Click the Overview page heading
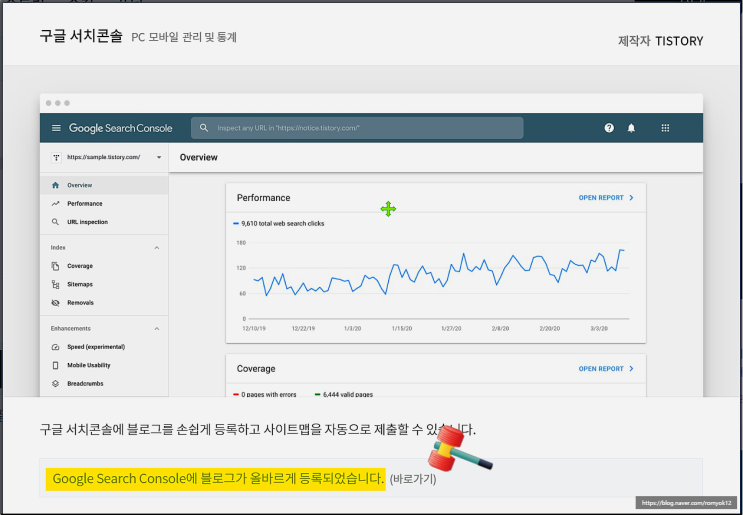 pyautogui.click(x=199, y=157)
